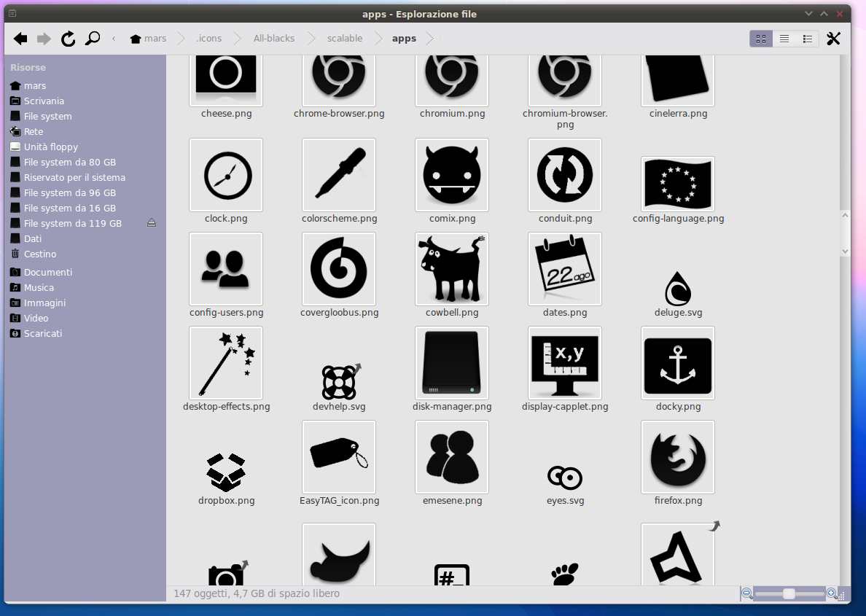
Task: Reload the current folder view
Action: [x=68, y=39]
